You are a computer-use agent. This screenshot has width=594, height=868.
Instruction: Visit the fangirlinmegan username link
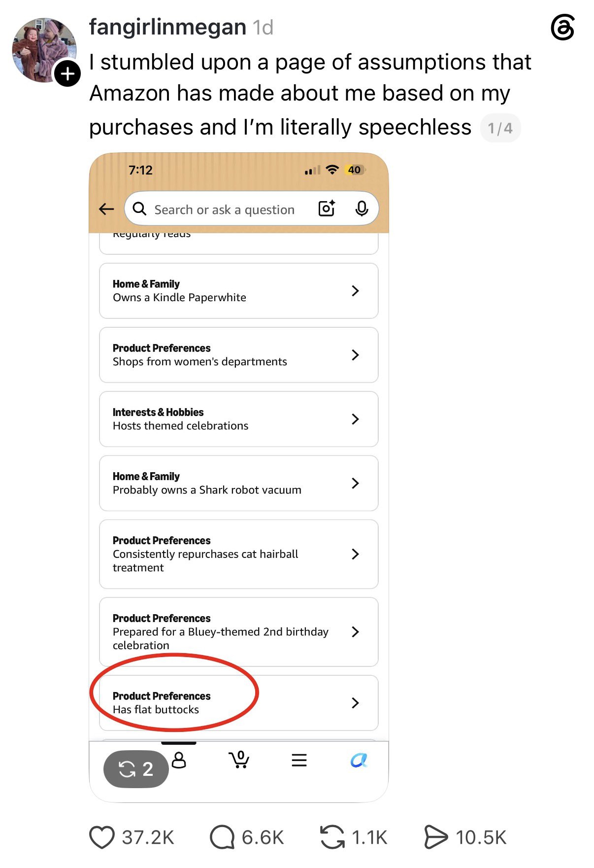[167, 27]
